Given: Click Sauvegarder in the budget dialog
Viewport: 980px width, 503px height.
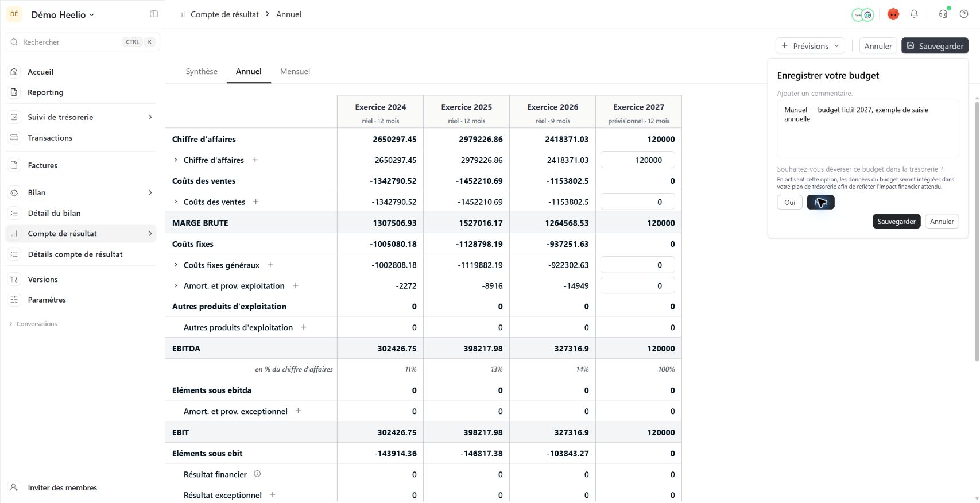Looking at the screenshot, I should (x=896, y=222).
